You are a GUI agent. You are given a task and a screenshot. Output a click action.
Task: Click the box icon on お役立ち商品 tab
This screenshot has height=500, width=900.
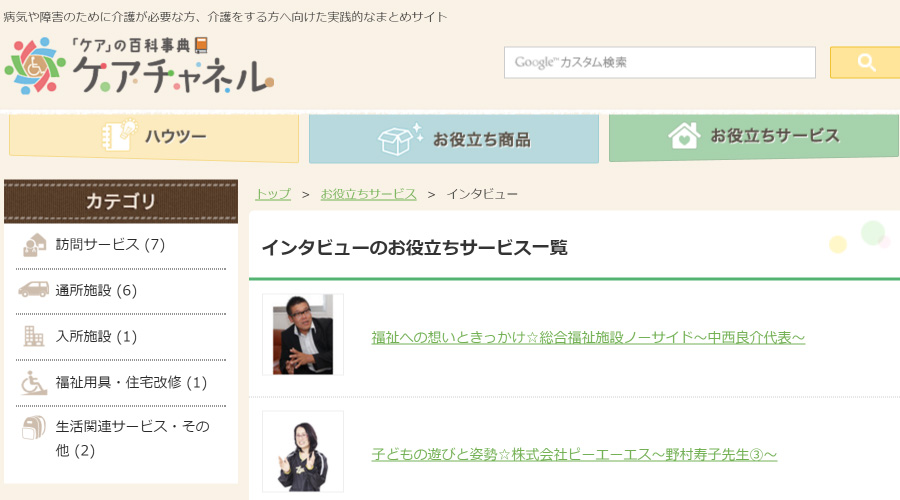click(x=400, y=139)
